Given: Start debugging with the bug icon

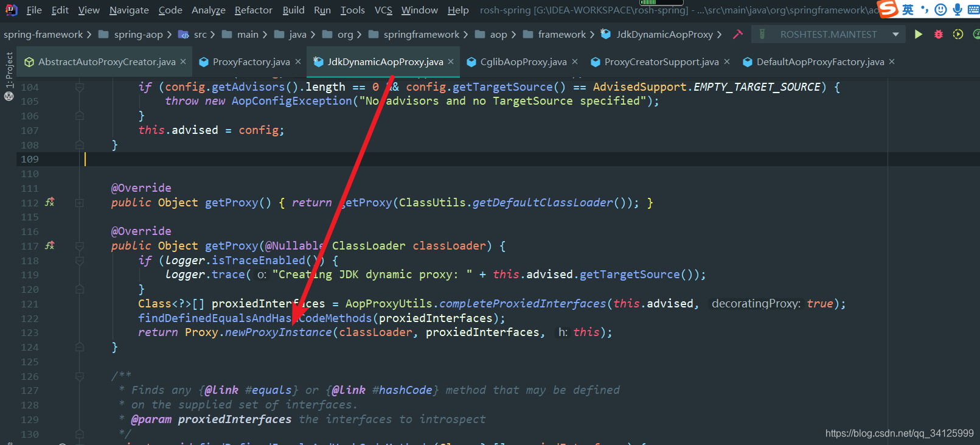Looking at the screenshot, I should [939, 35].
